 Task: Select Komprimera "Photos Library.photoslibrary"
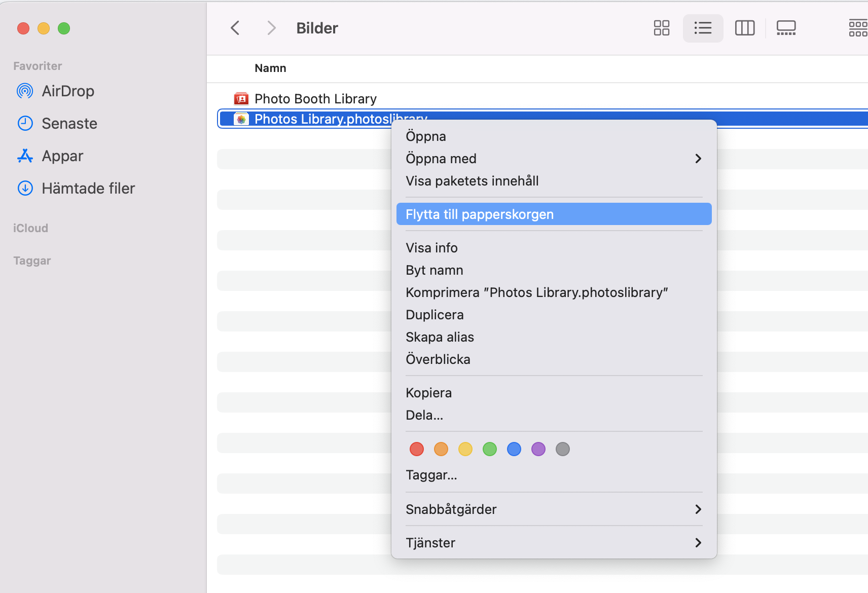tap(554, 292)
